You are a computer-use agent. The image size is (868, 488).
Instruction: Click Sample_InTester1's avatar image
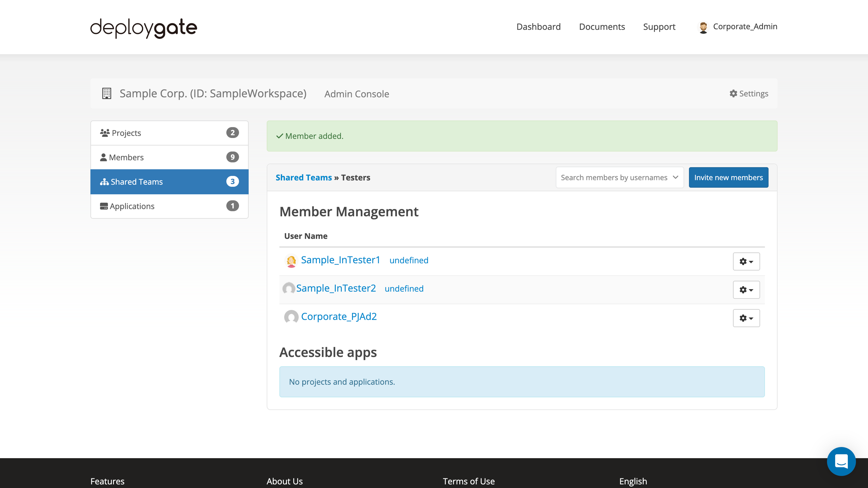291,261
